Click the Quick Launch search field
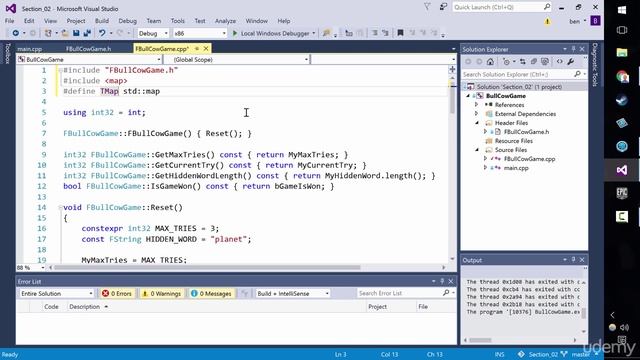 [502, 7]
